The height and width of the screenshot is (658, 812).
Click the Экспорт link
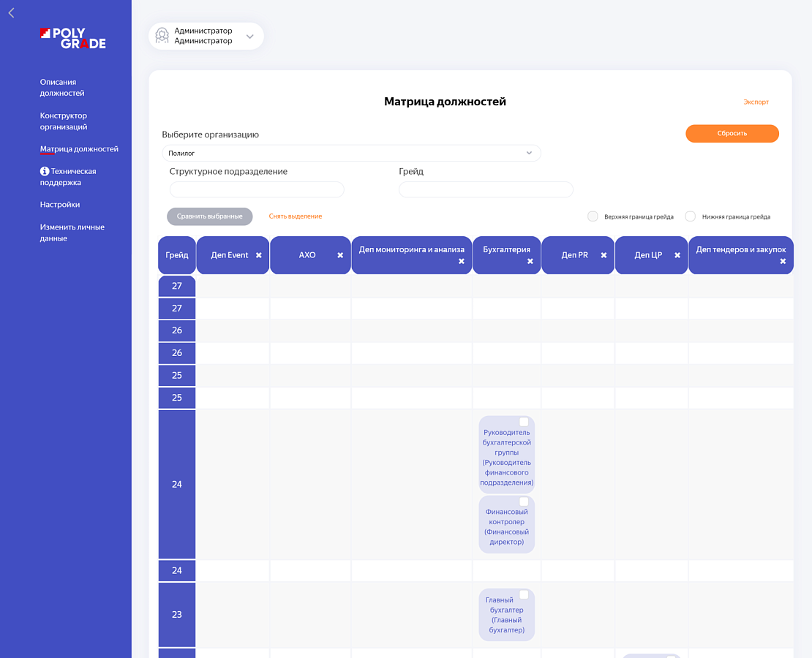point(756,102)
